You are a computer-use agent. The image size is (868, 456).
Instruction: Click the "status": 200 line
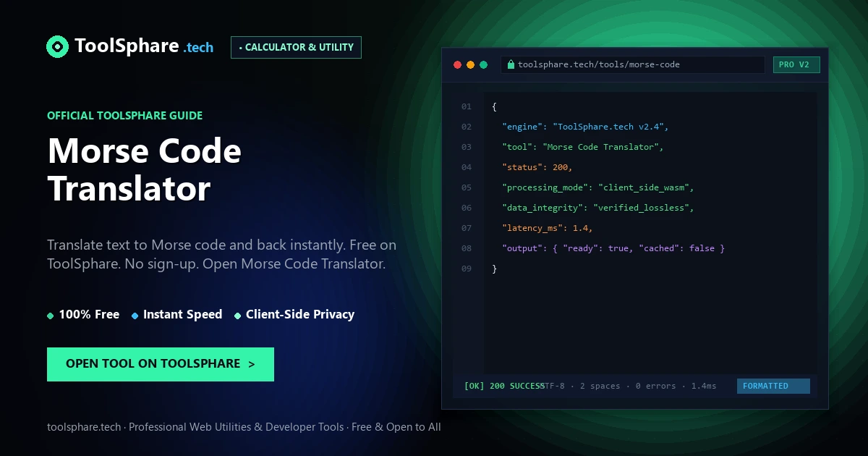click(x=537, y=167)
